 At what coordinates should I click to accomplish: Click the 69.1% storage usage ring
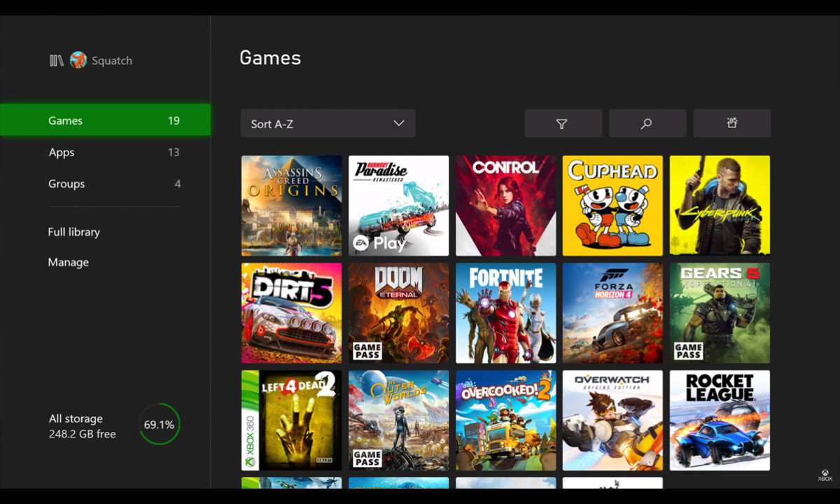coord(160,424)
